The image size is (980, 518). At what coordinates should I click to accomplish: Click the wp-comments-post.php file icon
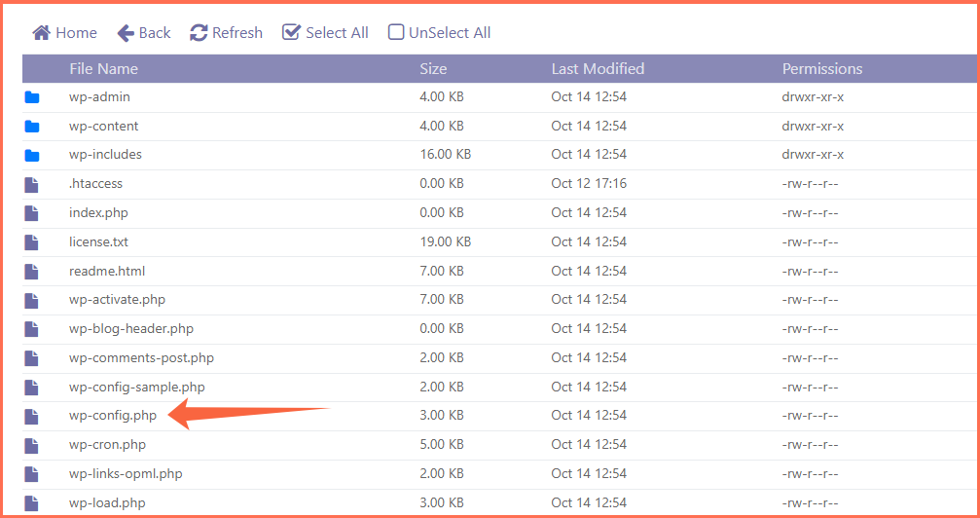click(31, 358)
